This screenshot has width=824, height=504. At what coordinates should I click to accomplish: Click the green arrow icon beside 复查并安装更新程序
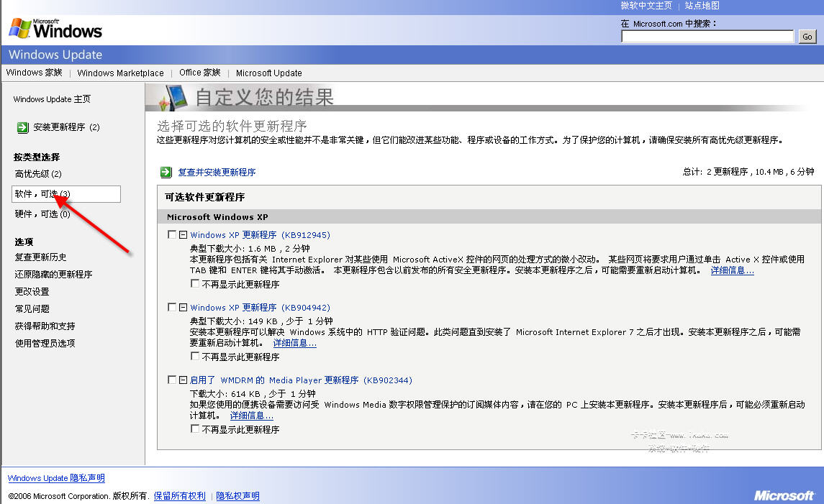166,173
